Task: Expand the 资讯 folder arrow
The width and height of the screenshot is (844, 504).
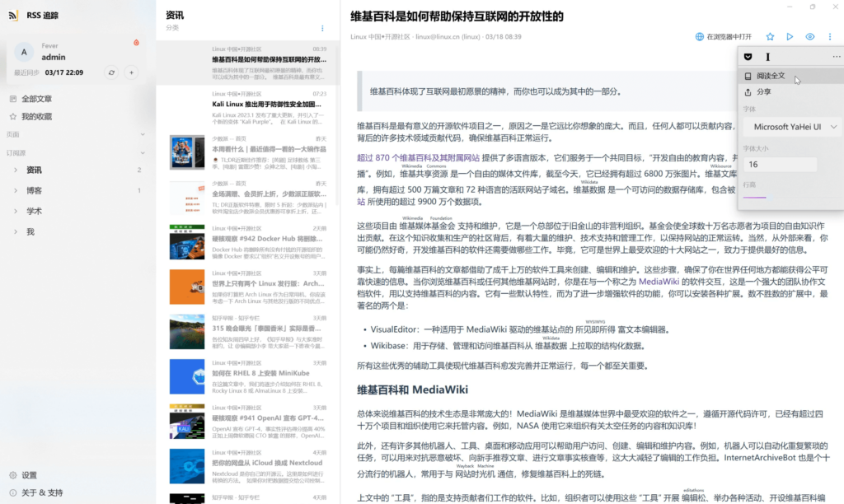Action: click(x=16, y=170)
